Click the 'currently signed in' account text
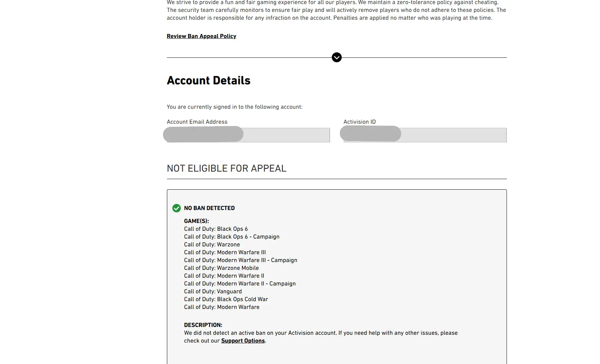Viewport: 600px width, 364px height. coord(234,107)
